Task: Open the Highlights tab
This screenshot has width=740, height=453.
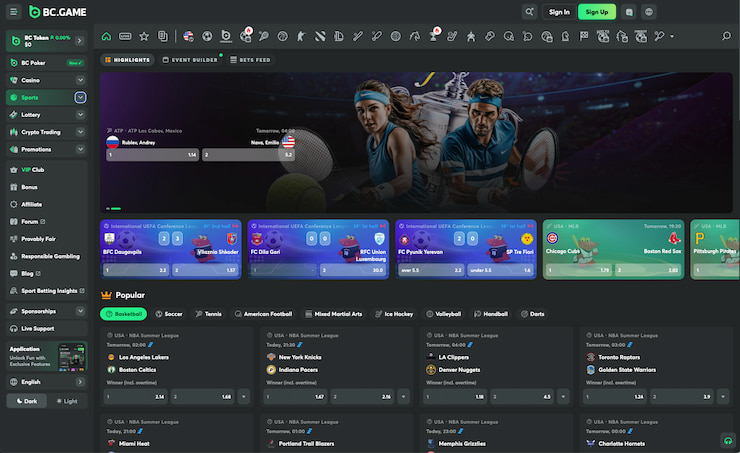Action: 127,60
